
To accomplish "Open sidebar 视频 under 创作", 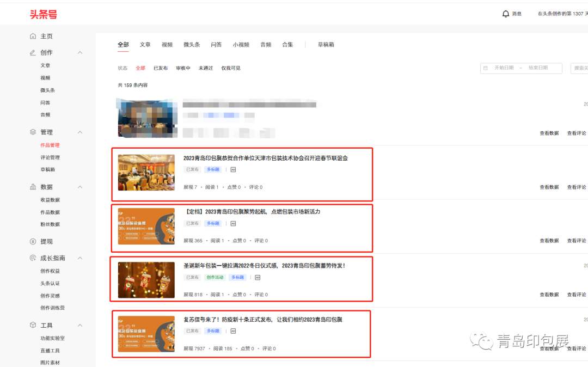I will click(45, 78).
